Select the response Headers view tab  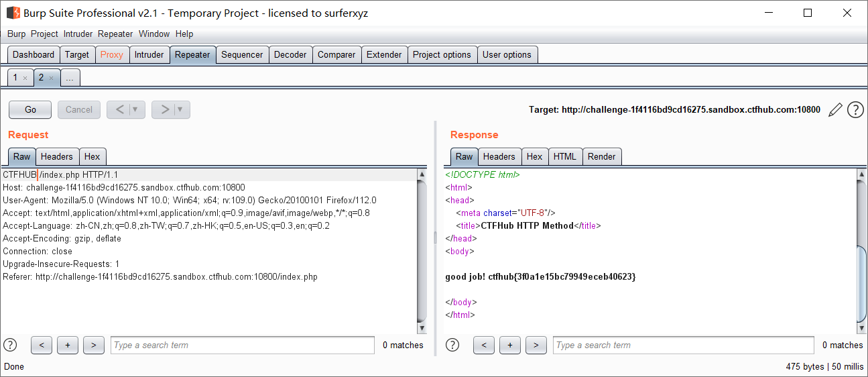click(499, 156)
